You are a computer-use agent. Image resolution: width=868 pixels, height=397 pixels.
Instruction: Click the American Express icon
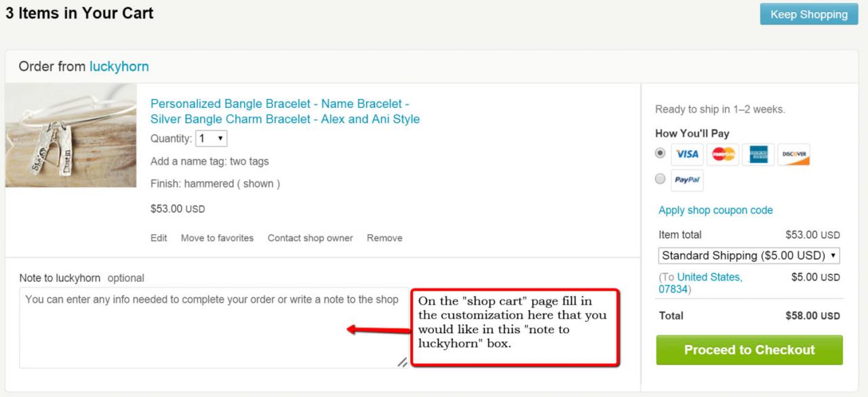point(758,154)
